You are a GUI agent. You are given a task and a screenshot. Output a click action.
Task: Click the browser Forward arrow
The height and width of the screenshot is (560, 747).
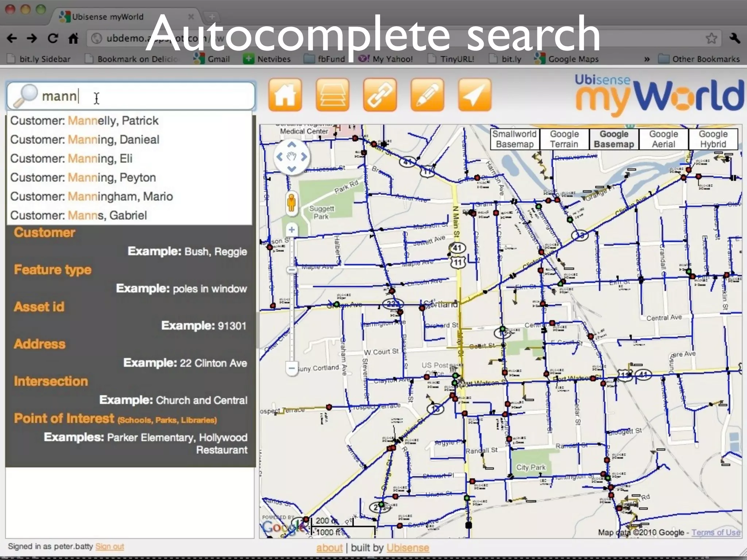click(32, 38)
